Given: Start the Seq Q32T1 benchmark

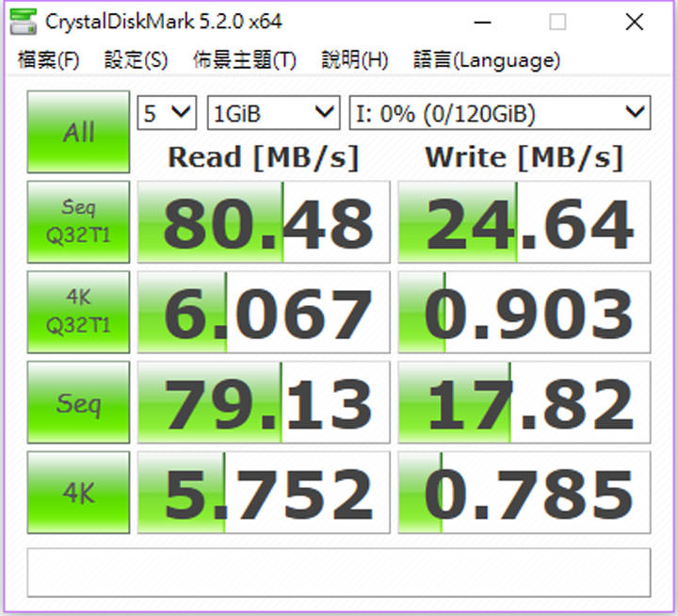Looking at the screenshot, I should coord(78,221).
